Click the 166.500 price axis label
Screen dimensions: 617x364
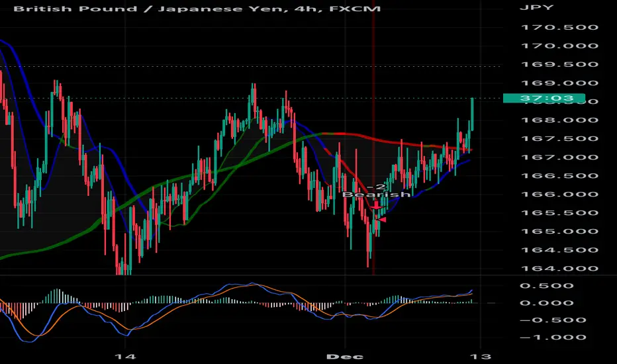(x=559, y=175)
